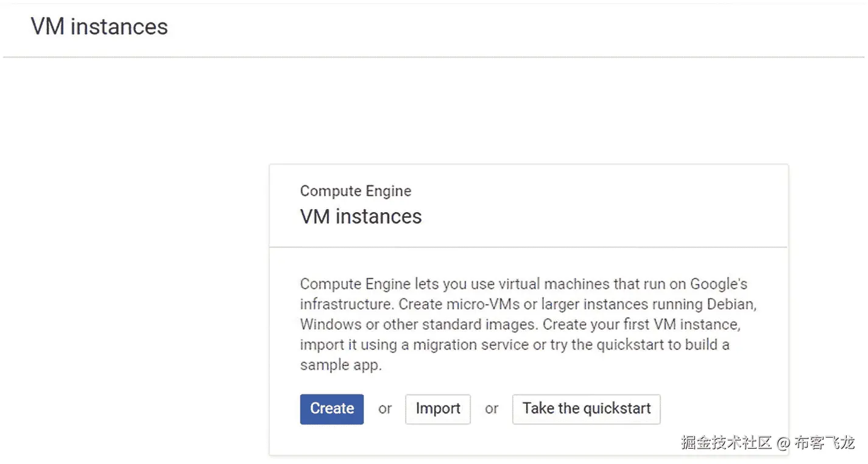This screenshot has width=868, height=464.
Task: Click the blue Create button
Action: (x=331, y=409)
